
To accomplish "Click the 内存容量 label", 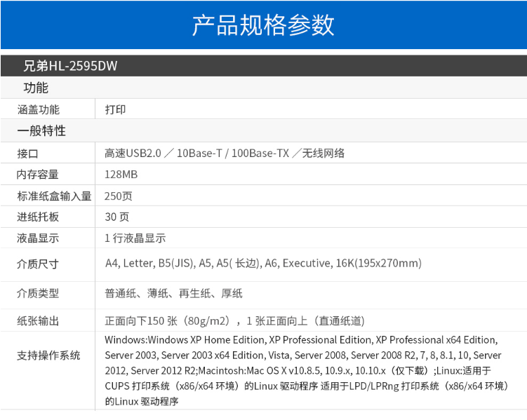I will pyautogui.click(x=38, y=175).
